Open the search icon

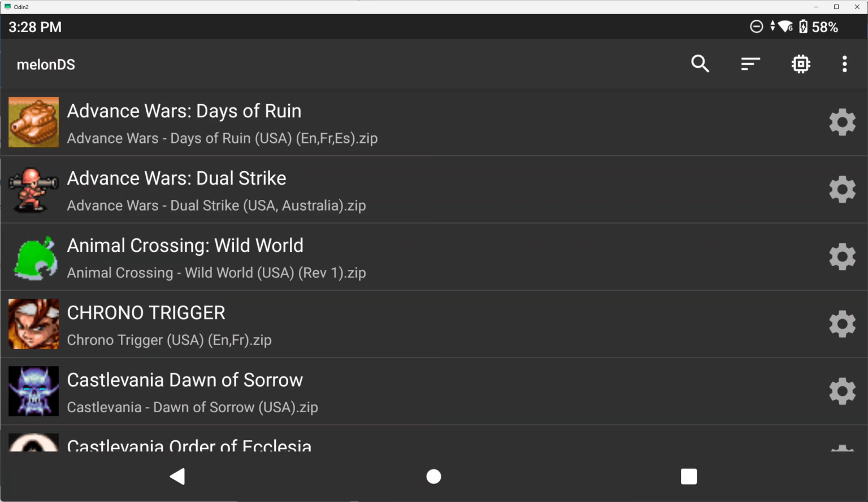(700, 64)
